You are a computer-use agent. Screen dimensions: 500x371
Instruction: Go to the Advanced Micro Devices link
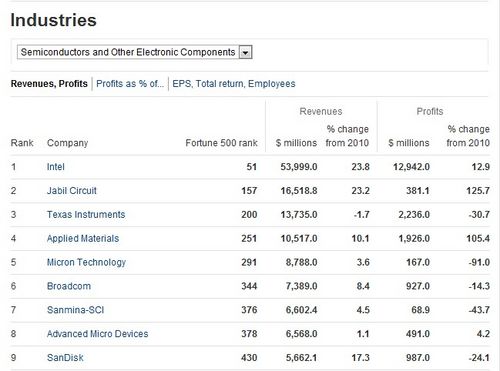[97, 334]
